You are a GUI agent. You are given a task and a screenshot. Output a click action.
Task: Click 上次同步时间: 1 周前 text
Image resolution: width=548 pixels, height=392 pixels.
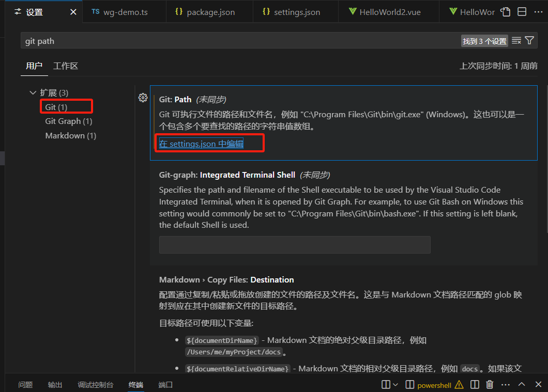[498, 66]
